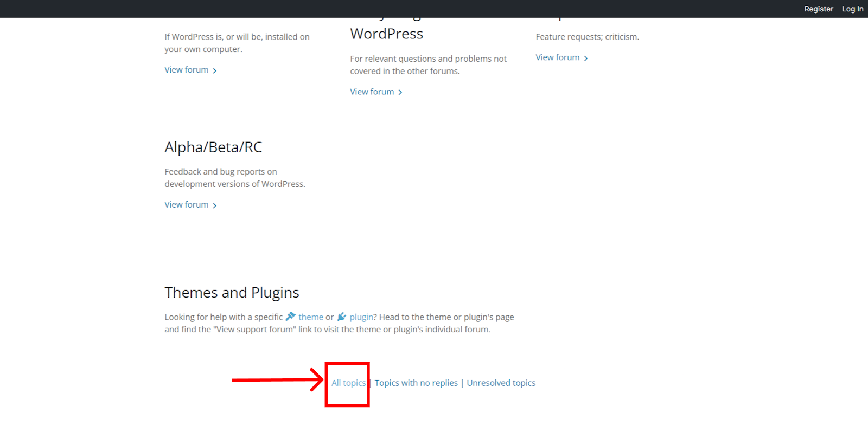The height and width of the screenshot is (432, 868).
Task: Click text 'For relevant questions and problems not'
Action: tap(429, 59)
